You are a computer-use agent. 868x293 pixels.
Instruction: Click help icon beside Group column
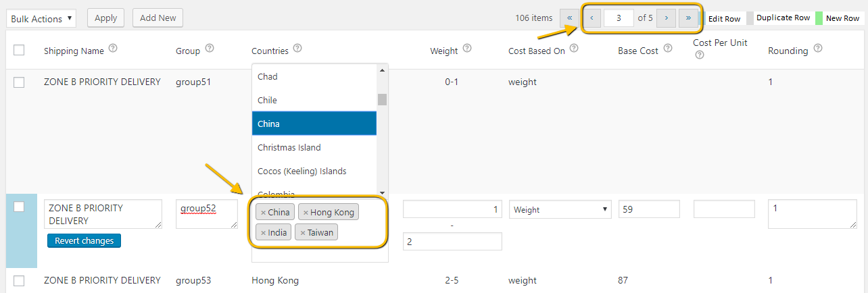210,49
